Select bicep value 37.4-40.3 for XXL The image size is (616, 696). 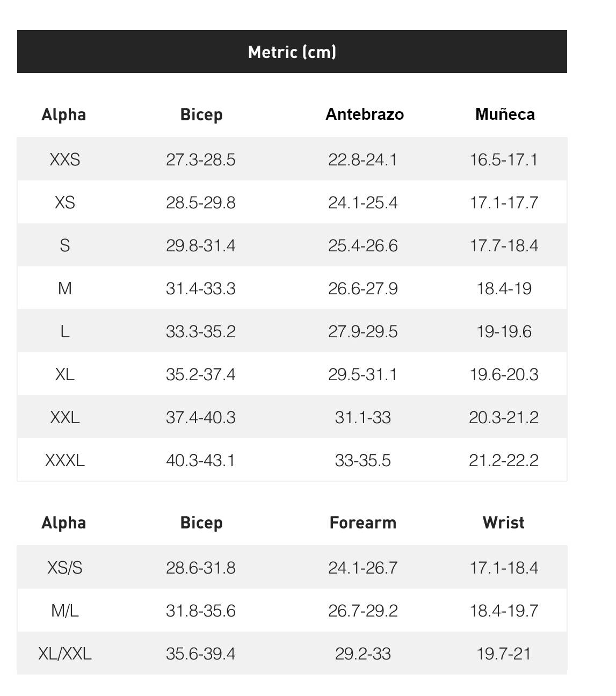point(200,417)
